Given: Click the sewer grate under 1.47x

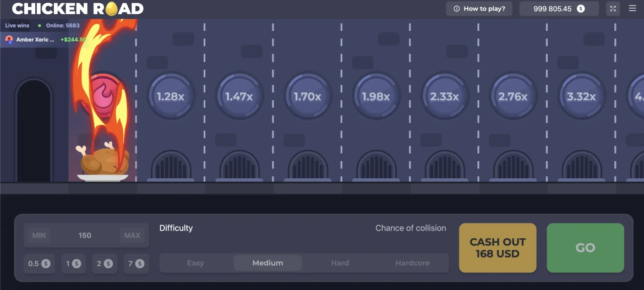Looking at the screenshot, I should tap(239, 166).
